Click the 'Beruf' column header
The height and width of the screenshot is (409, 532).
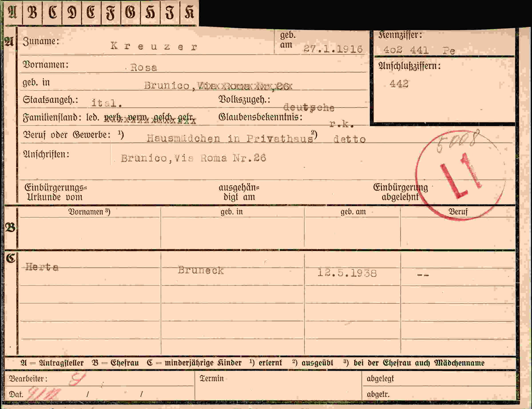[x=458, y=212]
